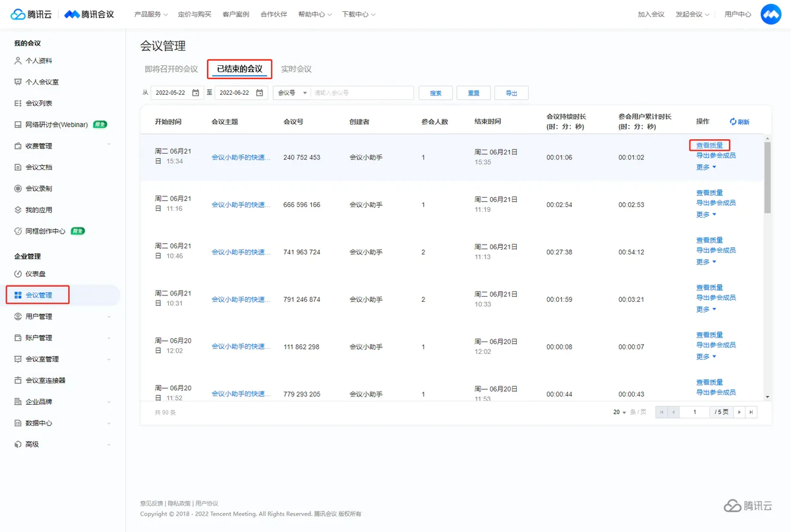Image resolution: width=791 pixels, height=532 pixels.
Task: Click the page number input box
Action: pyautogui.click(x=695, y=412)
